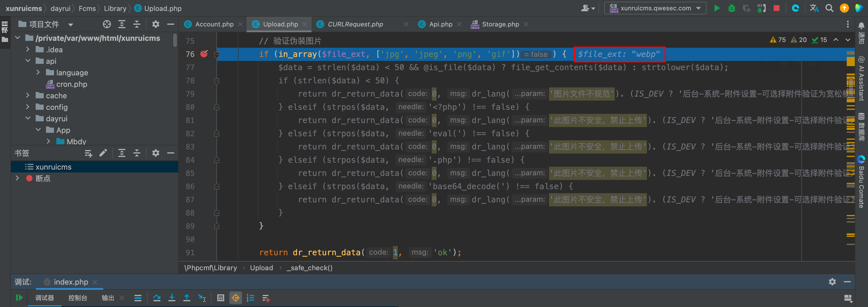Open evaluate expression calculator icon

221,298
